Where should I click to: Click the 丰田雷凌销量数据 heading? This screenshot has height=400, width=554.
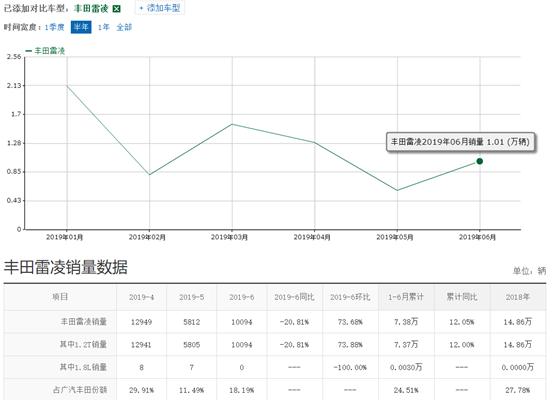pyautogui.click(x=66, y=267)
